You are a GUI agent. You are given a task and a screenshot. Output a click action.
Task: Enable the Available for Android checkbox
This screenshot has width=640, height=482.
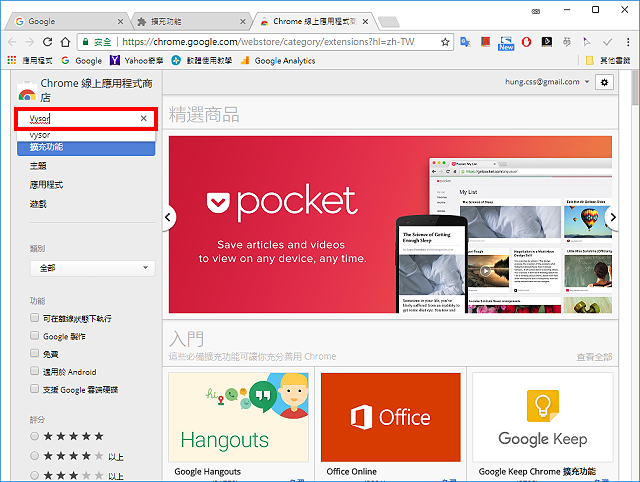pyautogui.click(x=35, y=371)
